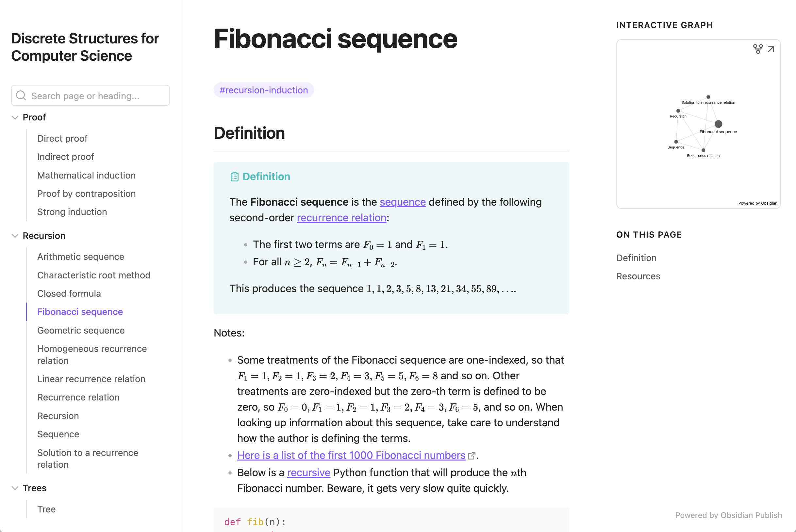Follow the 'recurrence relation' link

[341, 218]
